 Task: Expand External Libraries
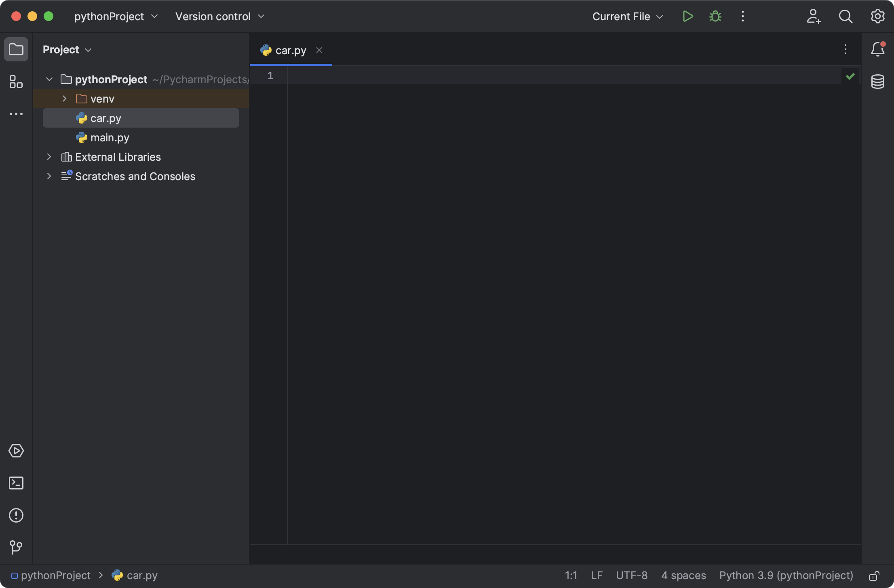click(x=49, y=157)
